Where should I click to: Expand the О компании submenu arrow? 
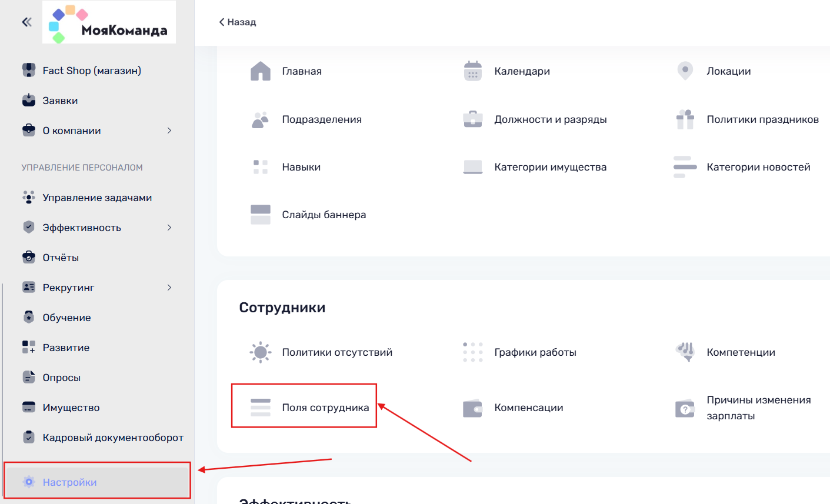coord(169,131)
